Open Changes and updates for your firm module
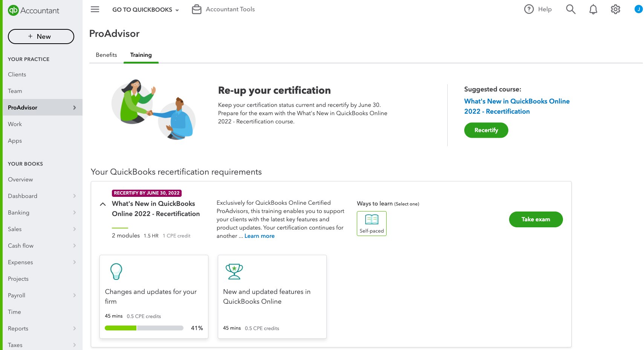The image size is (644, 350). pyautogui.click(x=154, y=297)
